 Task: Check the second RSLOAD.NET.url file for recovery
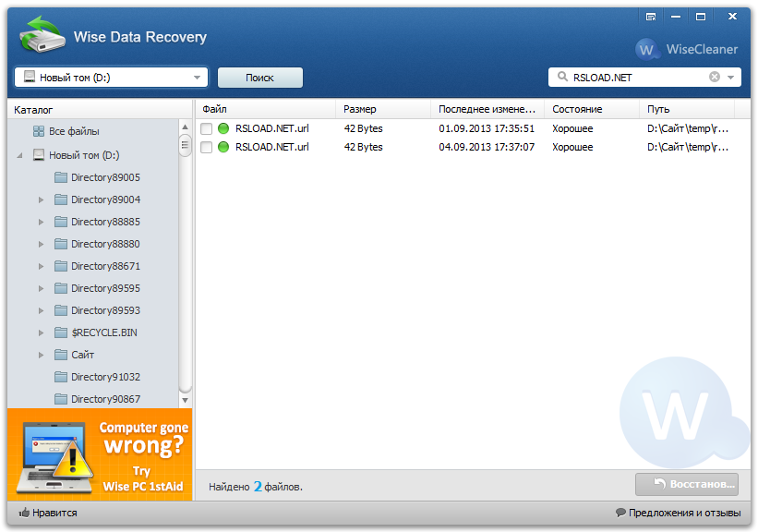pos(208,147)
